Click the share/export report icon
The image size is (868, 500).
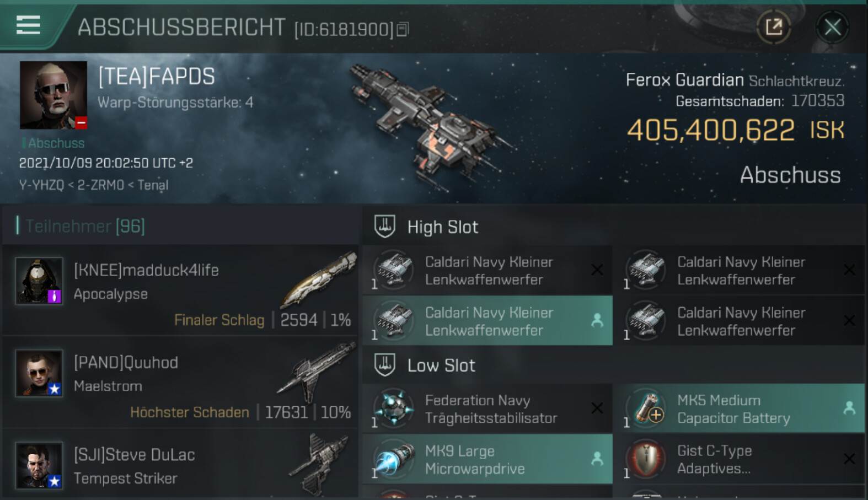[774, 26]
